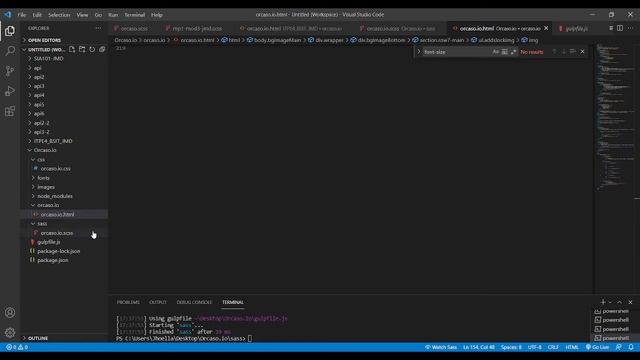This screenshot has width=640, height=360.
Task: Expand the SIA101-IMD folder
Action: pyautogui.click(x=64, y=58)
